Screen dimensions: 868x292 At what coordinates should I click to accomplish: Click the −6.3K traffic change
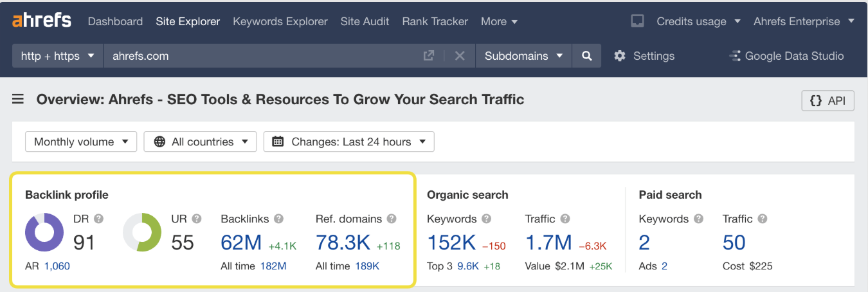tap(594, 246)
